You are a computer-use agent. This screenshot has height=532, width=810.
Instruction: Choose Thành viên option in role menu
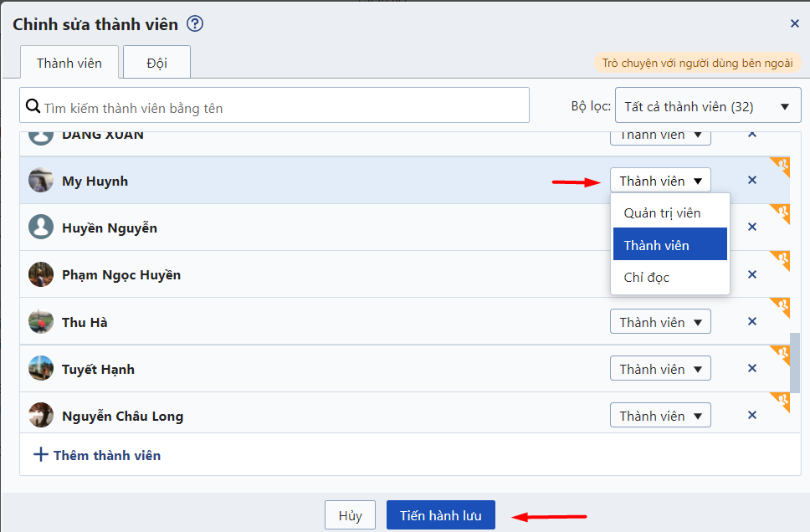pyautogui.click(x=669, y=244)
